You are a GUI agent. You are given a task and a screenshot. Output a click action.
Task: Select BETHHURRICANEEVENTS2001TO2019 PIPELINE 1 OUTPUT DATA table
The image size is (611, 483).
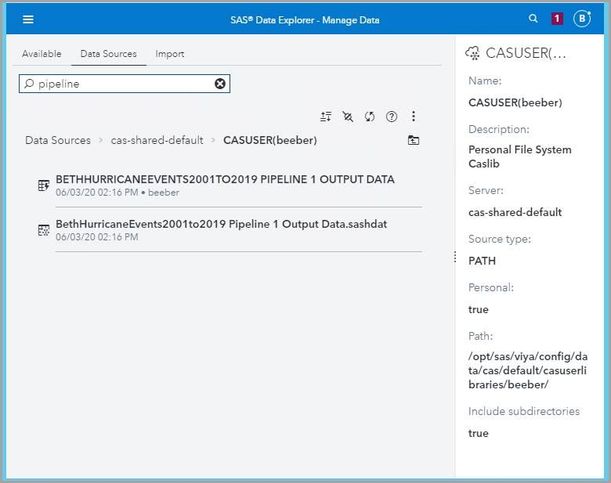tap(225, 180)
